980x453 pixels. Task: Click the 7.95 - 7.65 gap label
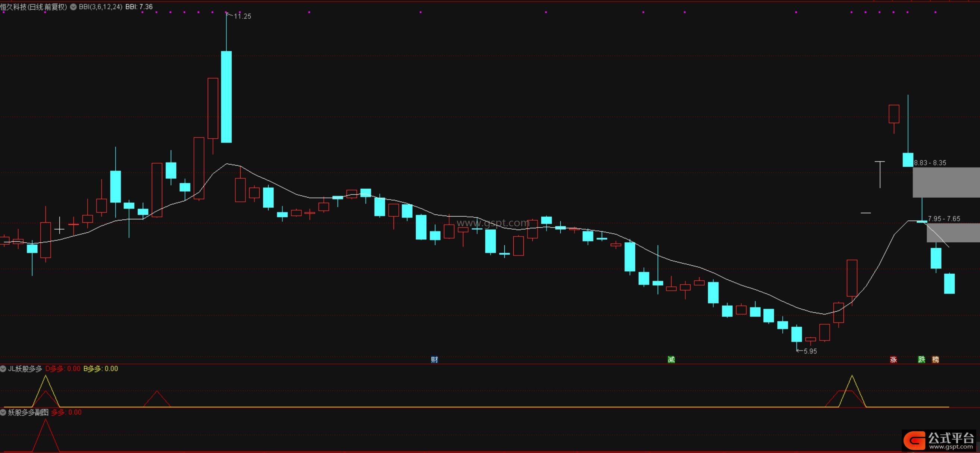[944, 219]
